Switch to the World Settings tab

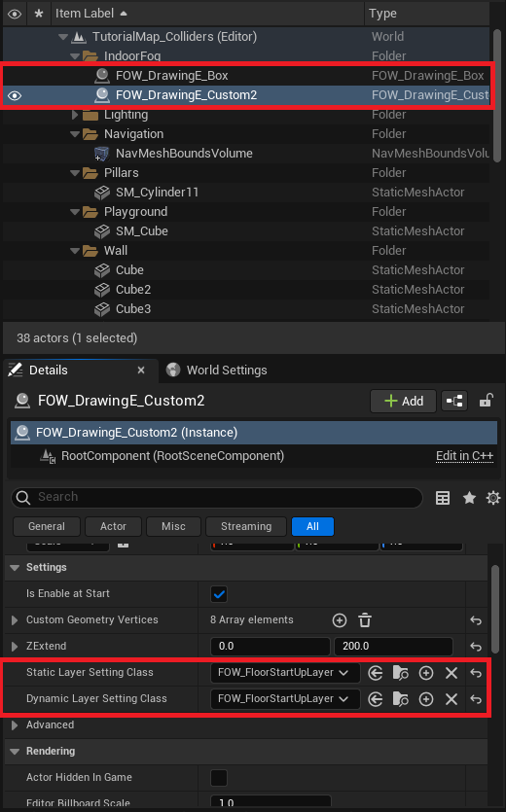click(217, 370)
